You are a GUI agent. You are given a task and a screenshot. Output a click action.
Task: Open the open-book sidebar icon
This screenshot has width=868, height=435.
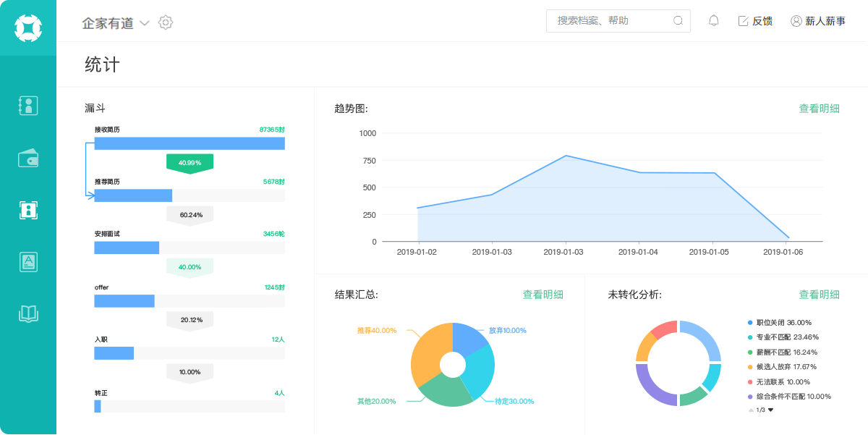[x=28, y=313]
